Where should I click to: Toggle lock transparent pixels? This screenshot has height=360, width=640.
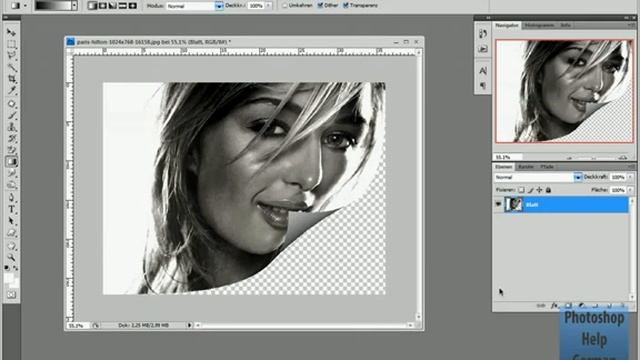coord(521,190)
